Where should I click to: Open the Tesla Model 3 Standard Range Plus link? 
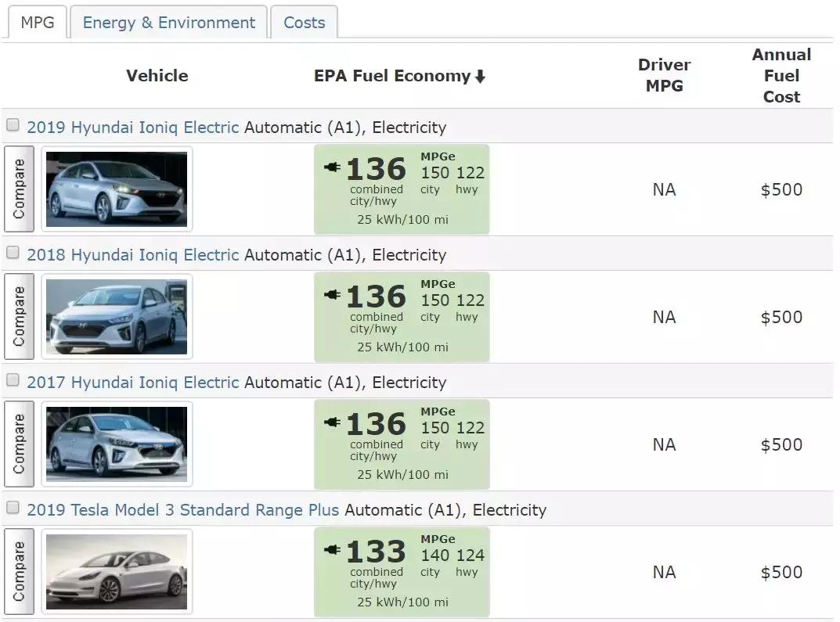(182, 510)
